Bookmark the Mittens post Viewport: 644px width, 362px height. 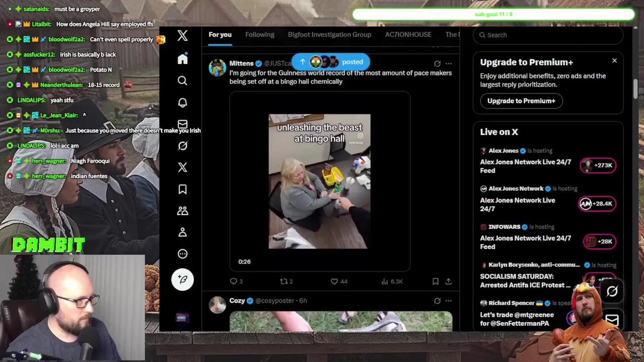tap(435, 282)
